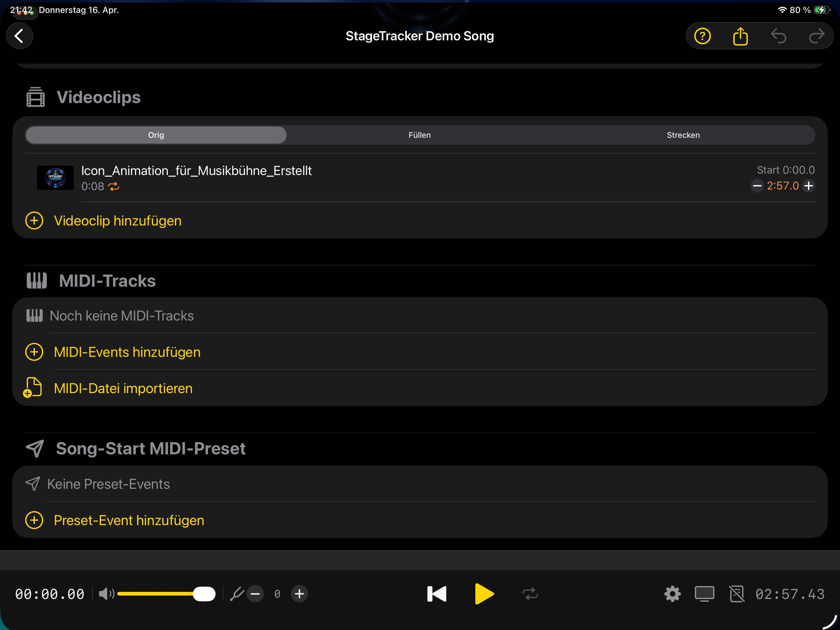The width and height of the screenshot is (840, 630).
Task: Click the MIDI-Tracks piano keys icon
Action: 37,281
